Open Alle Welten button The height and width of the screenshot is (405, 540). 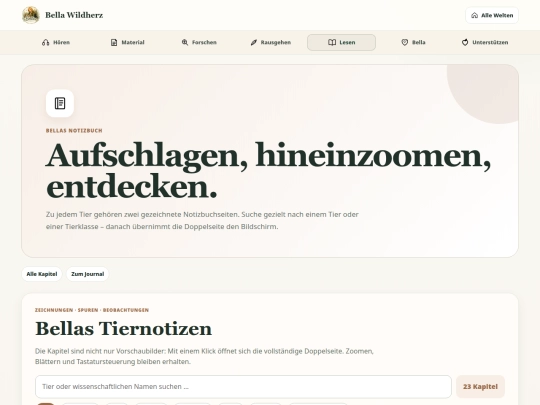492,15
